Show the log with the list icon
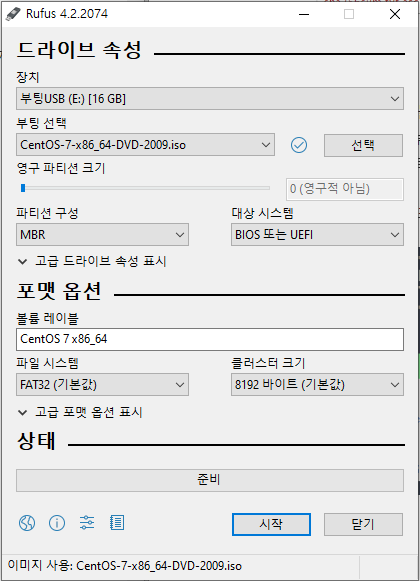Viewport: 420px width, 581px height. coord(117,523)
